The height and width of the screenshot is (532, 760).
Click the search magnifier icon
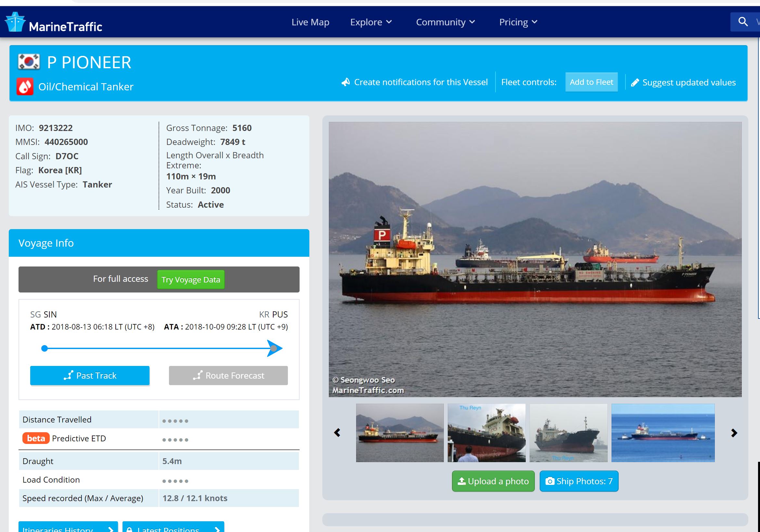(x=743, y=22)
